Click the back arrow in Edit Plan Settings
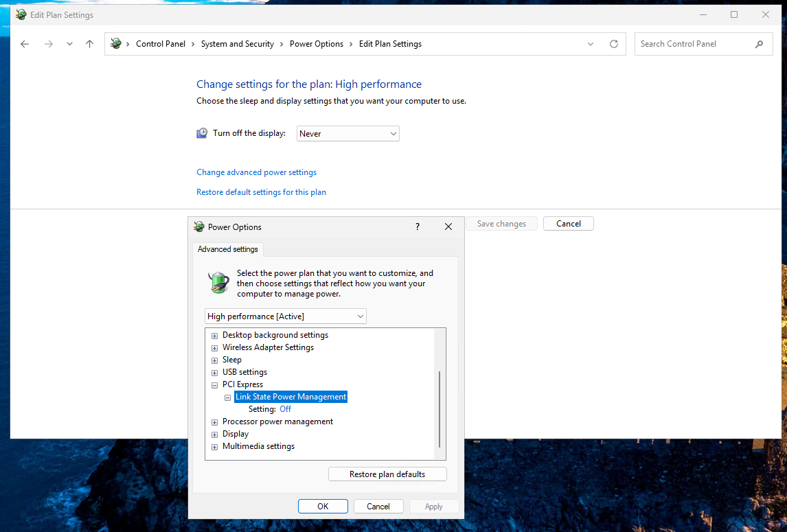The height and width of the screenshot is (532, 787). [x=25, y=44]
